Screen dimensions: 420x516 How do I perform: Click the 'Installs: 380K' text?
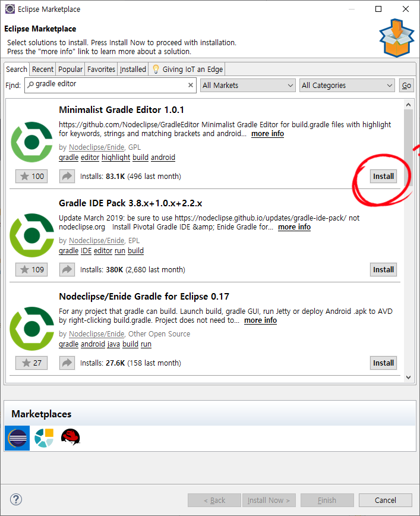[x=102, y=269]
